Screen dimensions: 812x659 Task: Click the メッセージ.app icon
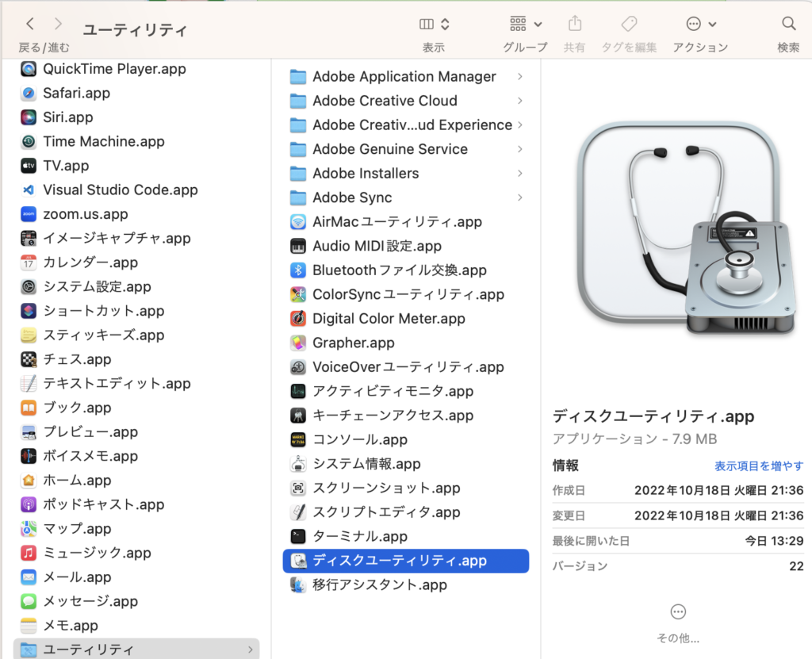[29, 601]
